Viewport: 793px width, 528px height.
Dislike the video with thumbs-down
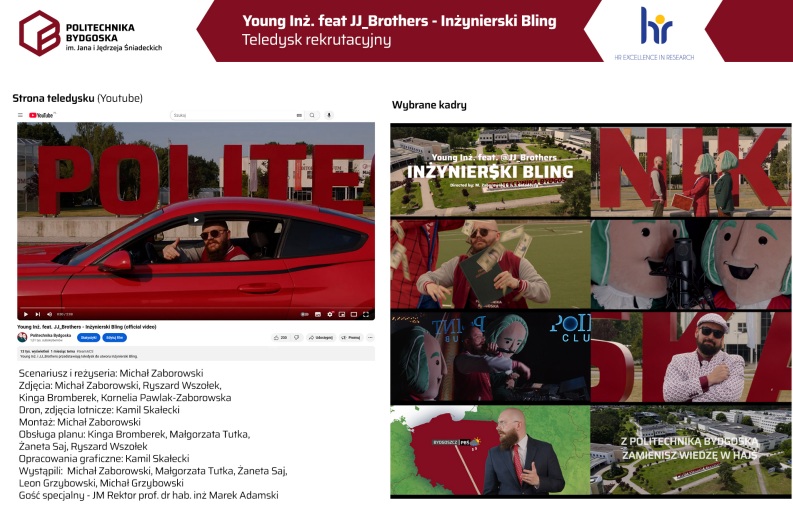point(298,338)
